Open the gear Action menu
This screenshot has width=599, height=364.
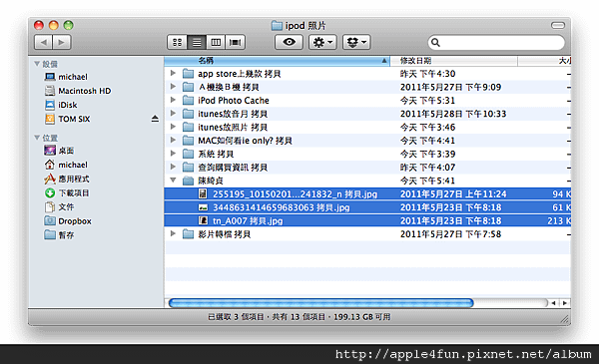(x=322, y=42)
